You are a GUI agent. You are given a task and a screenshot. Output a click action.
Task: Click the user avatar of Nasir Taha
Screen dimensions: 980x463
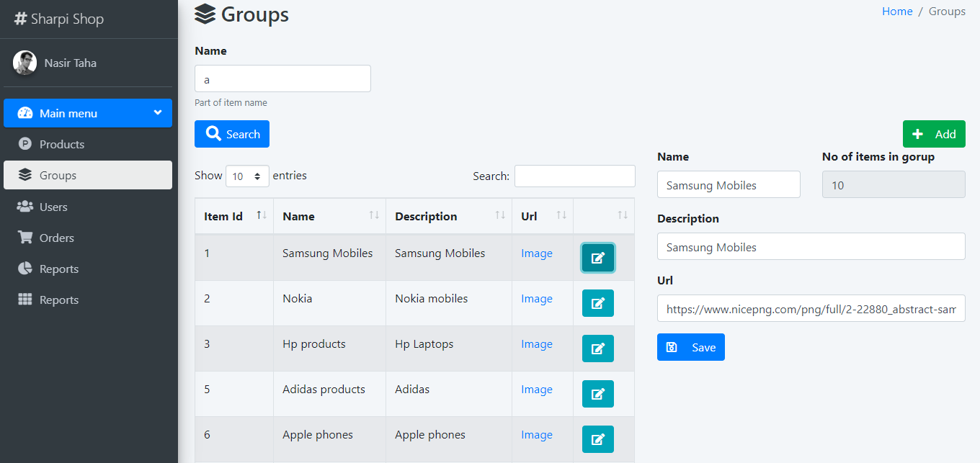pos(25,63)
